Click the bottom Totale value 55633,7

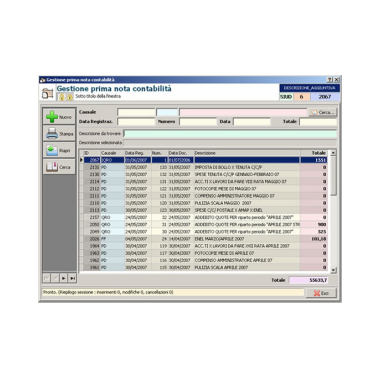click(x=308, y=280)
